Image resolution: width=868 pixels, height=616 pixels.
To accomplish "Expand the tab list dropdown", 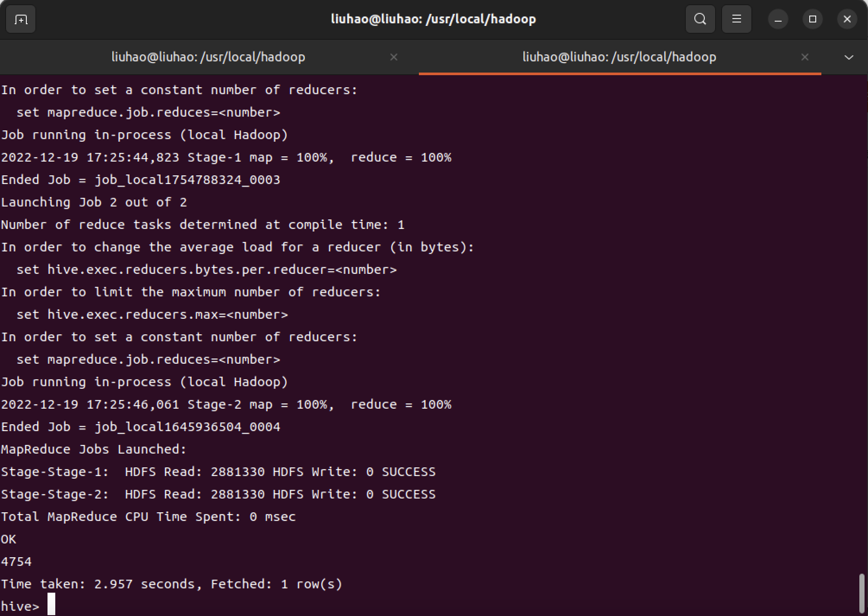I will click(849, 57).
